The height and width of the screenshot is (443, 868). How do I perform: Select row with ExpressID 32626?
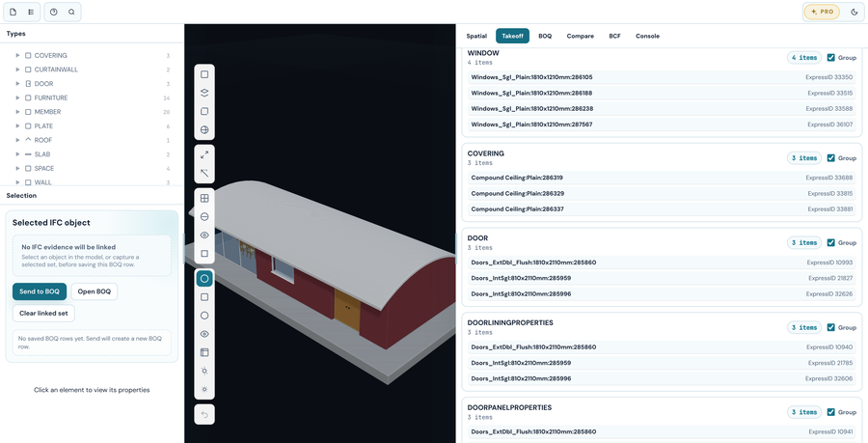[x=662, y=294]
